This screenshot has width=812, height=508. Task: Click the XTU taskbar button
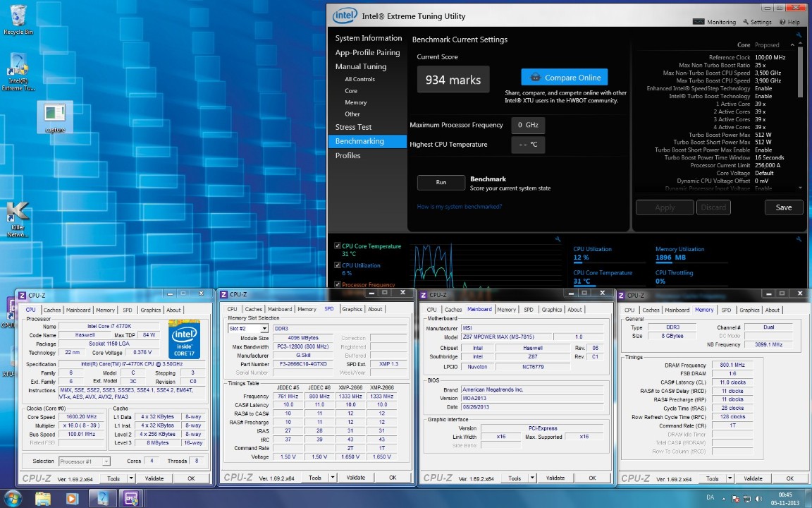click(102, 498)
